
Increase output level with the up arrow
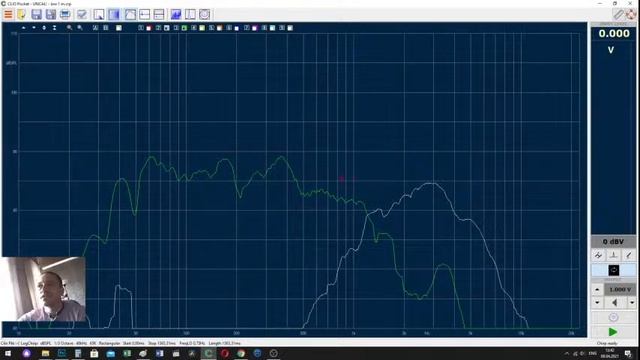597,289
